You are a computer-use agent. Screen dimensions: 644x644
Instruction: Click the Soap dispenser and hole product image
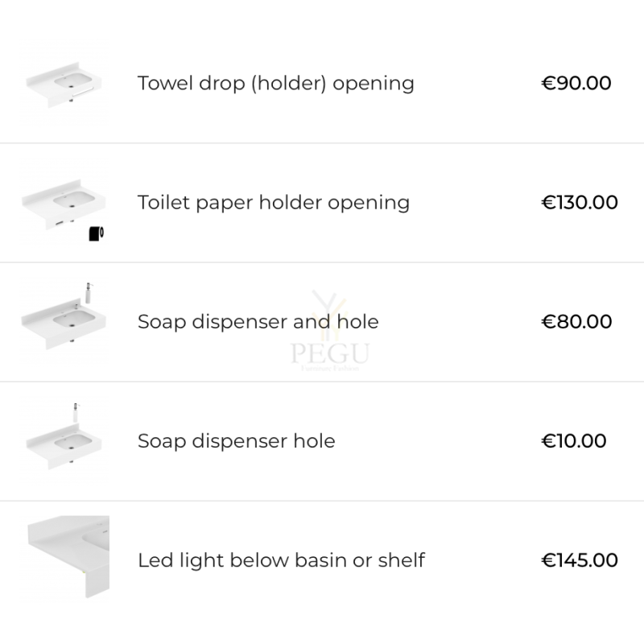point(64,323)
